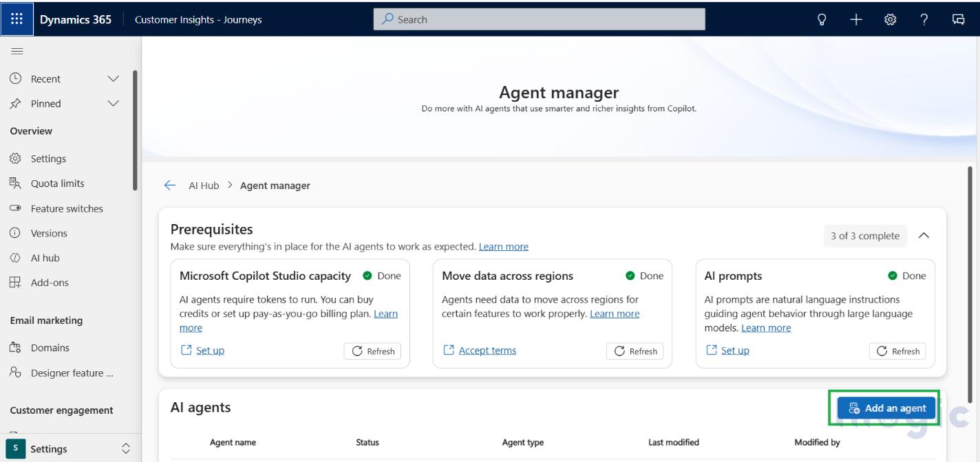Click the Domains sidebar icon
Screen dimensions: 980x462
15,347
